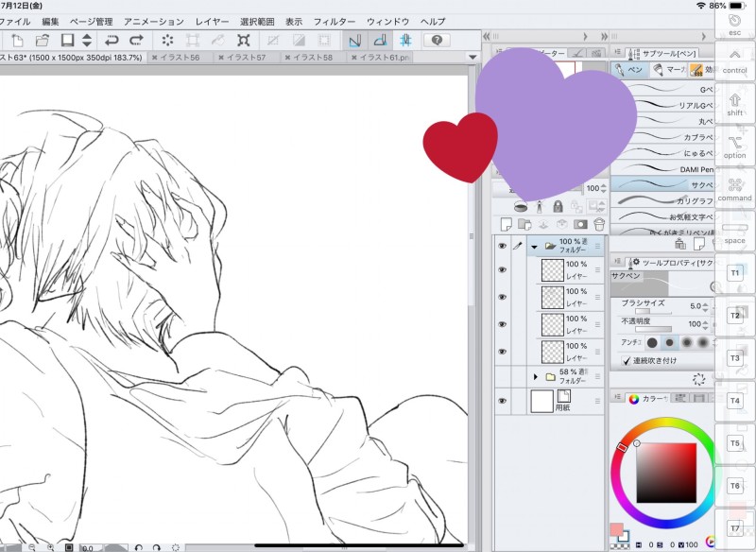
Task: Switch to the イラスト57 canvas tab
Action: pos(246,58)
